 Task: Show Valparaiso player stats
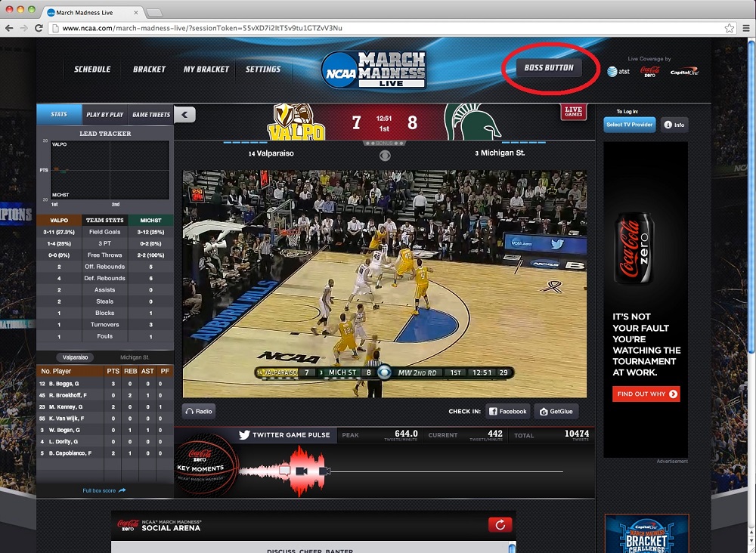point(76,357)
